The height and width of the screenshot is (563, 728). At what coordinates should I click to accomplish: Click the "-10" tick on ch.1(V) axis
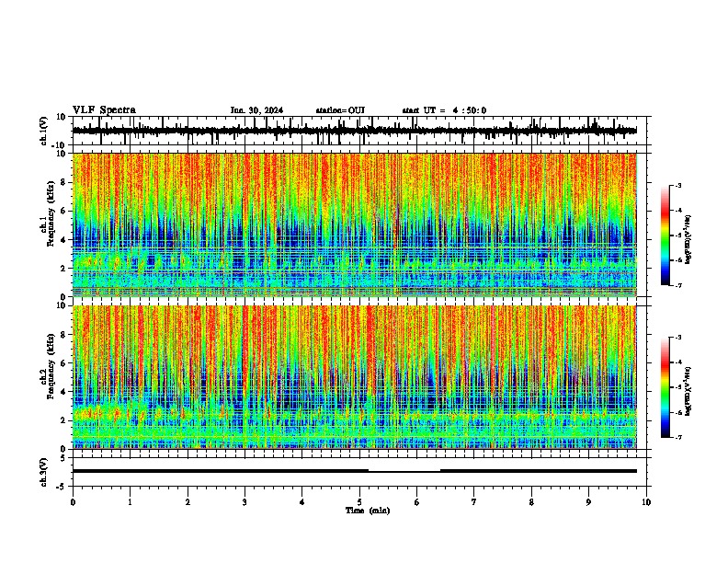click(x=59, y=145)
